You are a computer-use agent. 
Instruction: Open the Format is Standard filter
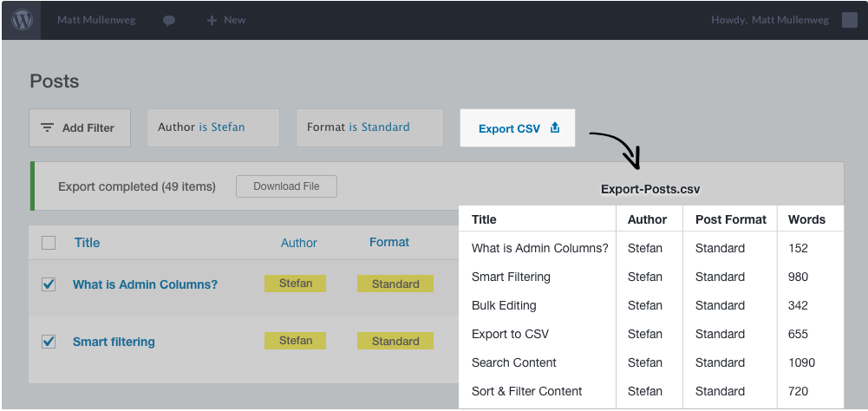pos(369,127)
